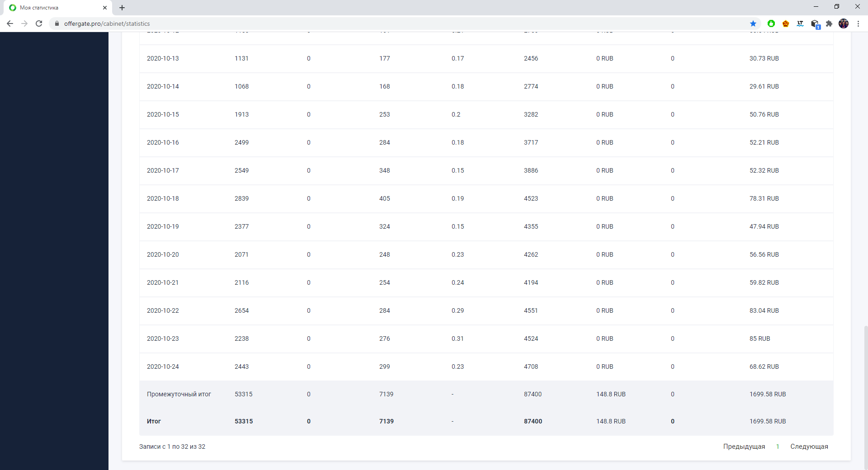This screenshot has height=470, width=868.
Task: Click the Chrome profile avatar
Action: pyautogui.click(x=844, y=23)
